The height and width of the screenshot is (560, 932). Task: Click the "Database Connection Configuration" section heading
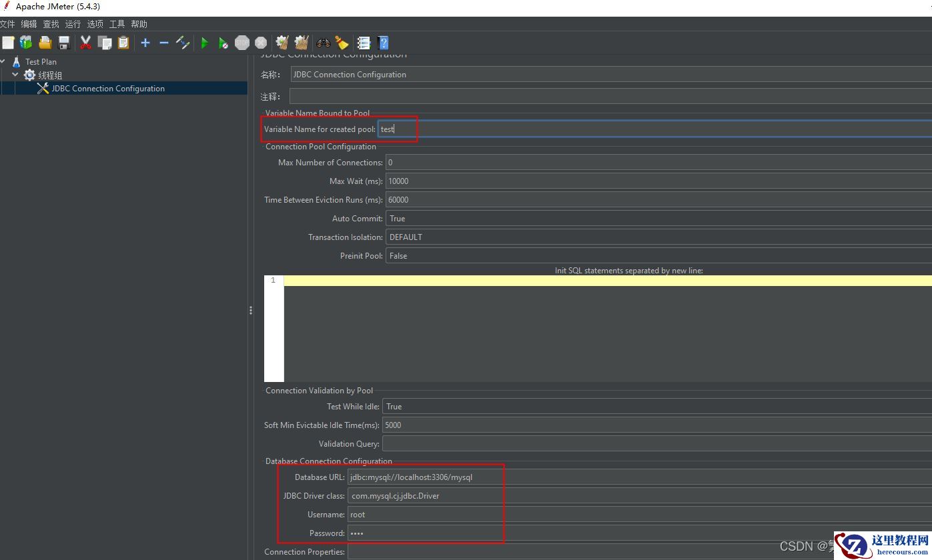coord(329,461)
